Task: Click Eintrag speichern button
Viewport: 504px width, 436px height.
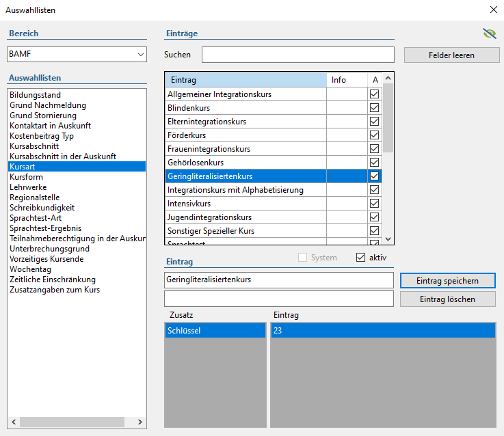Action: pos(447,281)
